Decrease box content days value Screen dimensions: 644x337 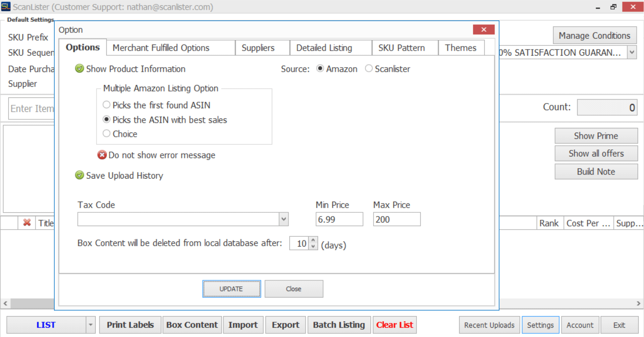[x=313, y=247]
